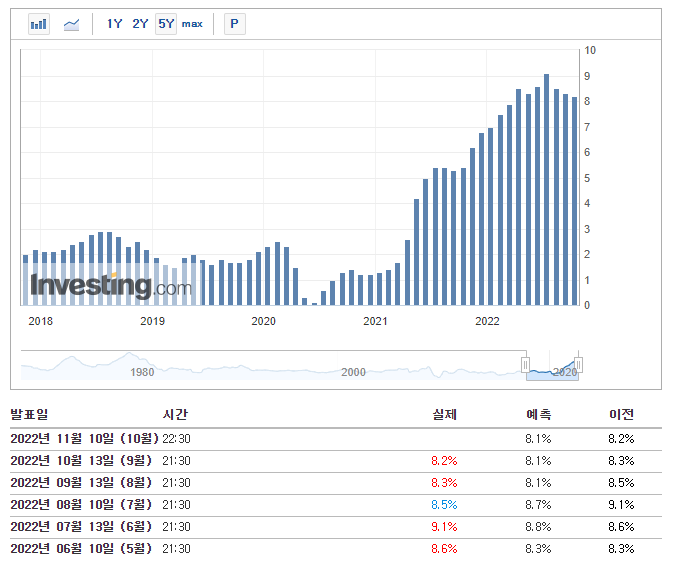The width and height of the screenshot is (676, 564).
Task: Click the 발표일 column header
Action: coord(29,414)
